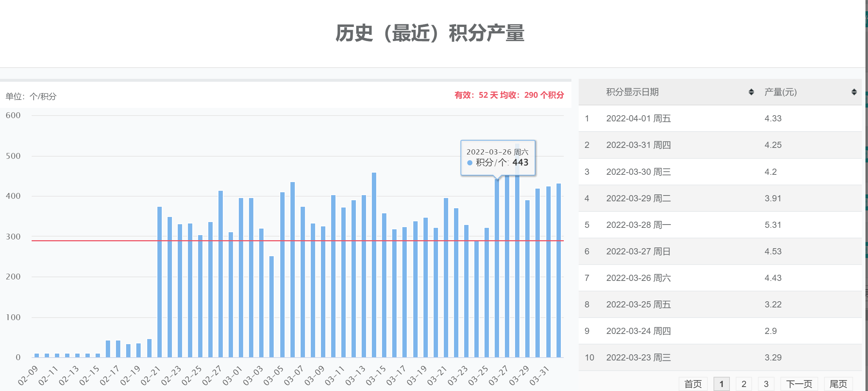Click the 4.53 yield value
Screen dimensions: 868x391
coord(773,251)
